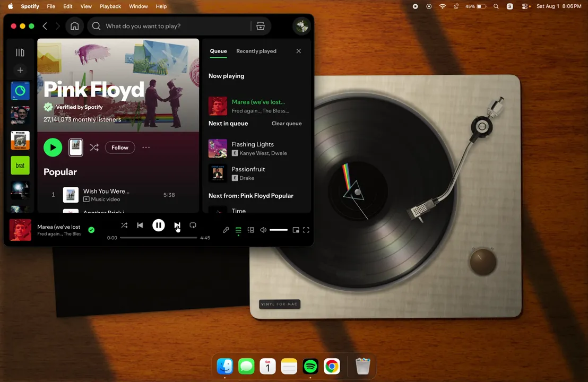The width and height of the screenshot is (588, 382).
Task: Open the album preview card beside play
Action: [76, 147]
